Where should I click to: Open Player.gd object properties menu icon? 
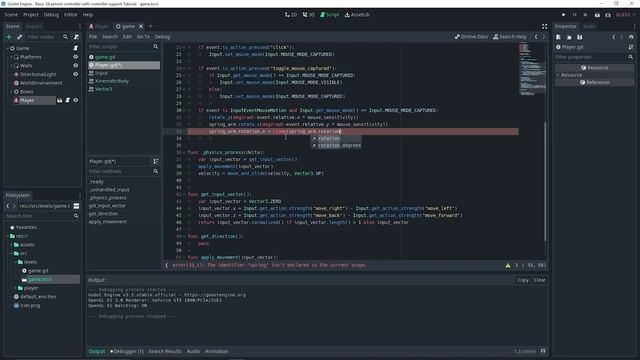click(631, 47)
